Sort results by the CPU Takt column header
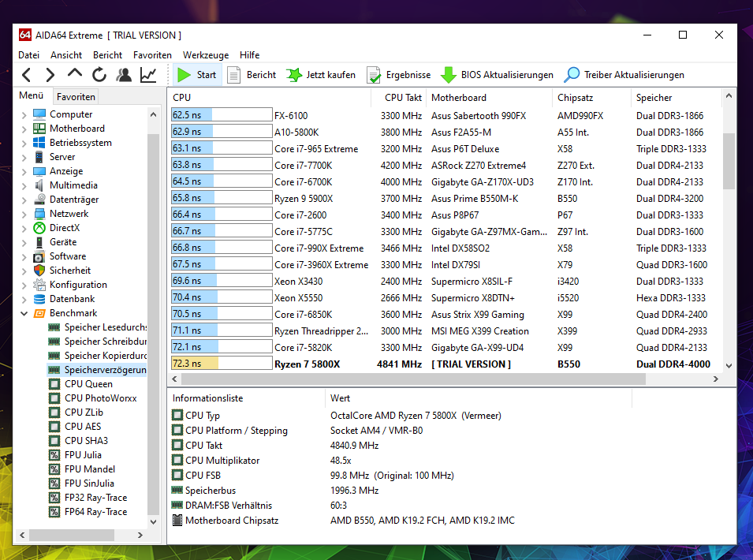 point(399,98)
